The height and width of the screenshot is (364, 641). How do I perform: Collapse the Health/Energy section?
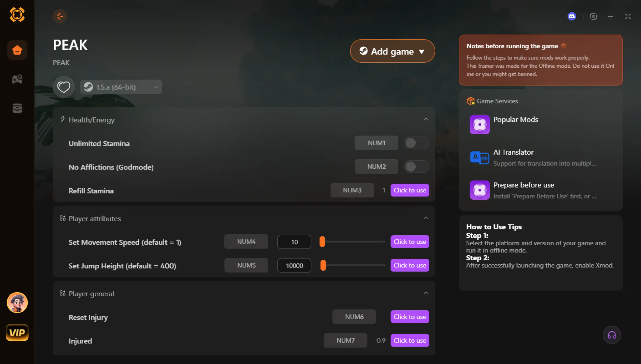coord(426,119)
